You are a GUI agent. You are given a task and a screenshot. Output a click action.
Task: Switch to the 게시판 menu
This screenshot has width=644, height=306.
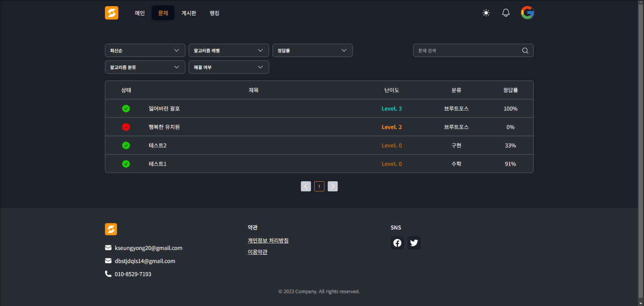(189, 13)
